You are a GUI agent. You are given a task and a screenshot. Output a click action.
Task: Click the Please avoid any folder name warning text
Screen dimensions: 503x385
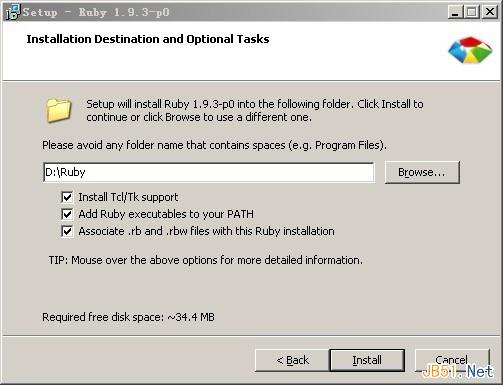[x=214, y=145]
